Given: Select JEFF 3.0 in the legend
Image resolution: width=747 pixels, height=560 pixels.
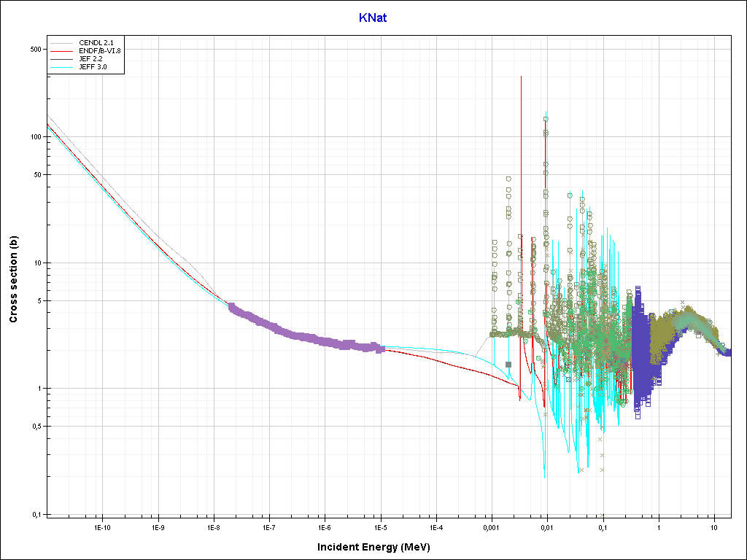Looking at the screenshot, I should (x=93, y=66).
